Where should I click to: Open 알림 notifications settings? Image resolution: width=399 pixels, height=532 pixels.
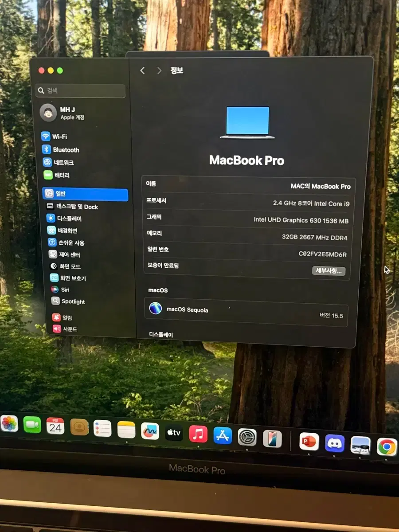(x=63, y=317)
